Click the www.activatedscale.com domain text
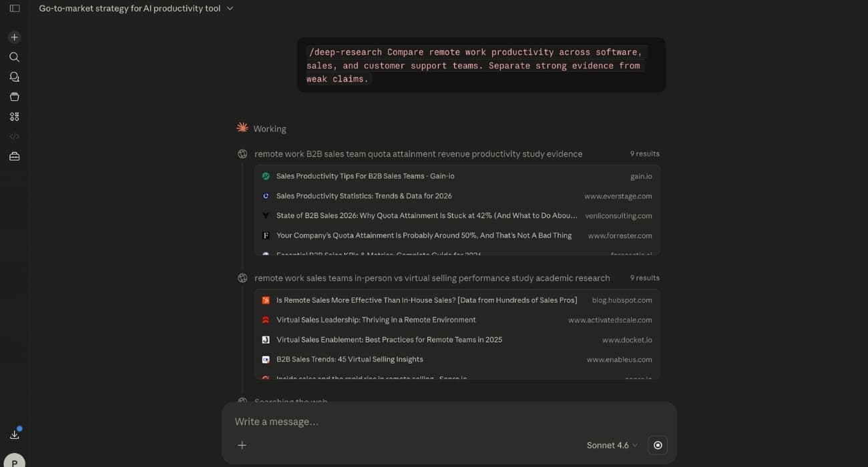Viewport: 868px width, 467px height. click(x=610, y=320)
